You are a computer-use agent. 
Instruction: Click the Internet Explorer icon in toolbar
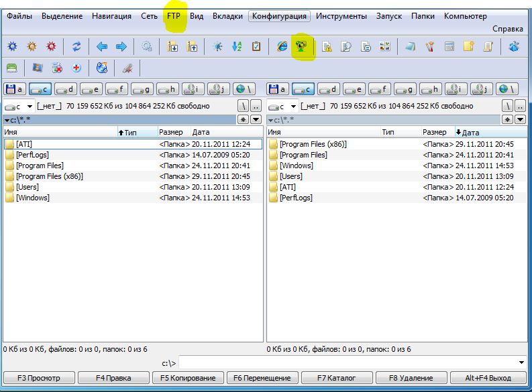click(282, 46)
